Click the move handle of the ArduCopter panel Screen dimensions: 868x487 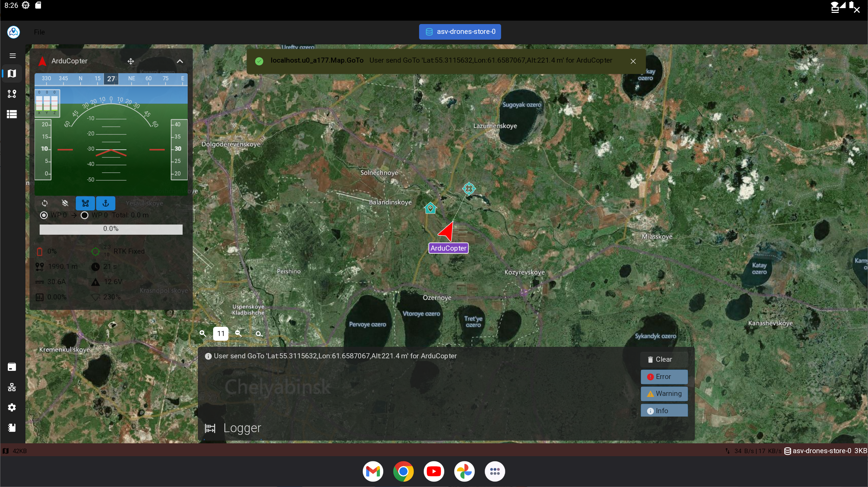click(131, 61)
